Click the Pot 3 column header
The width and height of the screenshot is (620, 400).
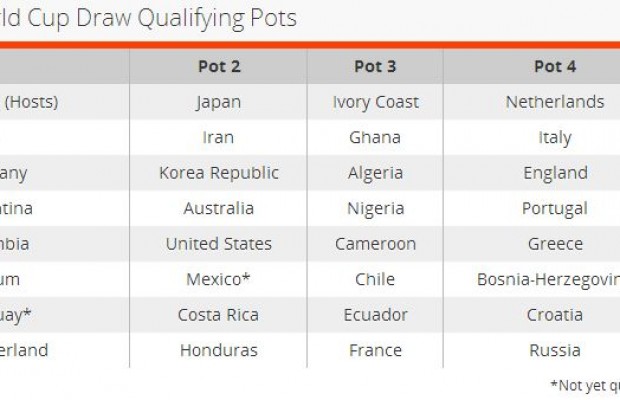pyautogui.click(x=375, y=67)
